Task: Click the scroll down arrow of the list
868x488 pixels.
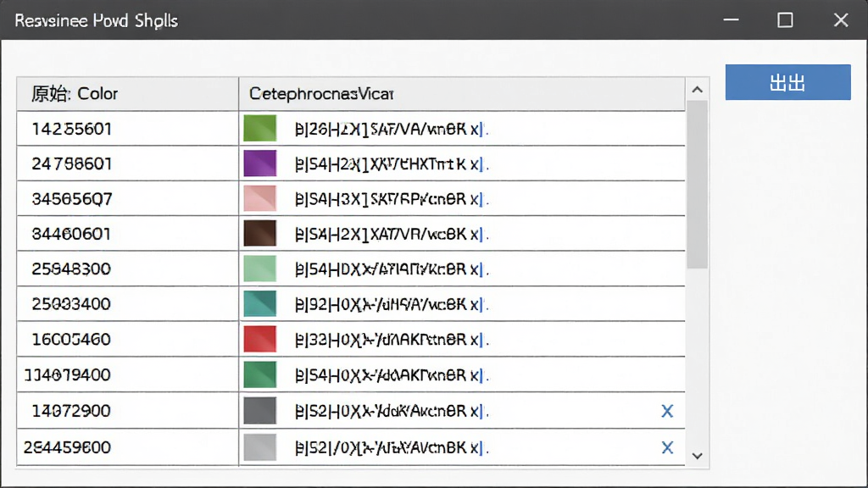Action: pyautogui.click(x=698, y=456)
